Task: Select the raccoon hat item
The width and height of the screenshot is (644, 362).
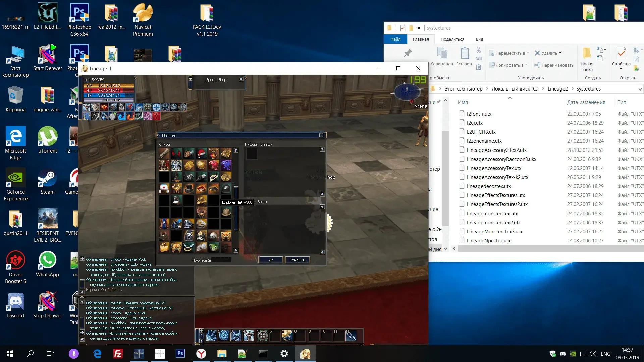Action: click(201, 236)
